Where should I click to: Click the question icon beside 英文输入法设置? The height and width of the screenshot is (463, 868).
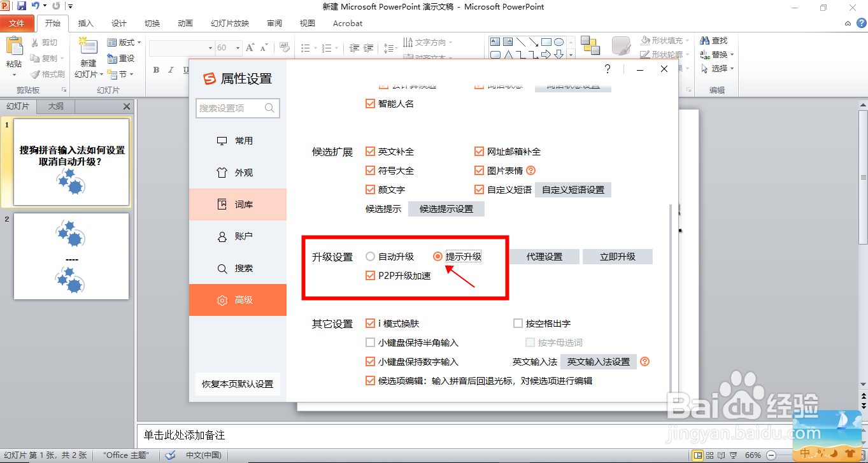click(x=644, y=362)
